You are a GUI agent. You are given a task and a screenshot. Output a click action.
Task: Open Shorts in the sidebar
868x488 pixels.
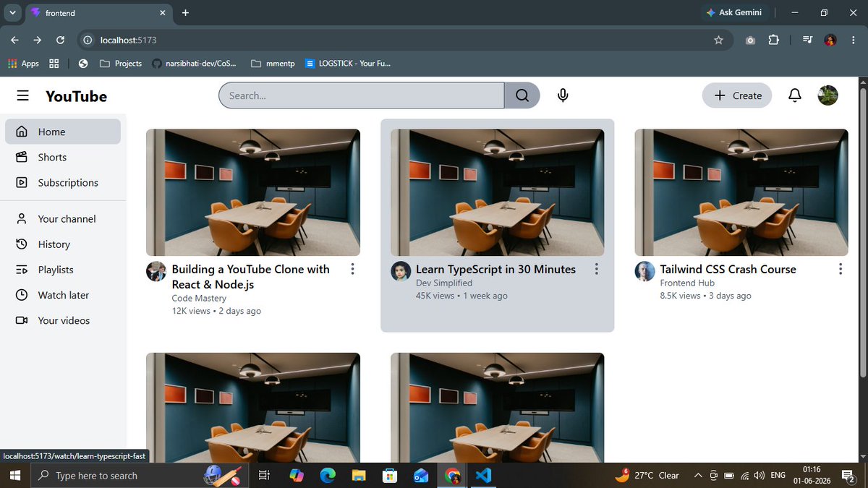click(x=63, y=157)
